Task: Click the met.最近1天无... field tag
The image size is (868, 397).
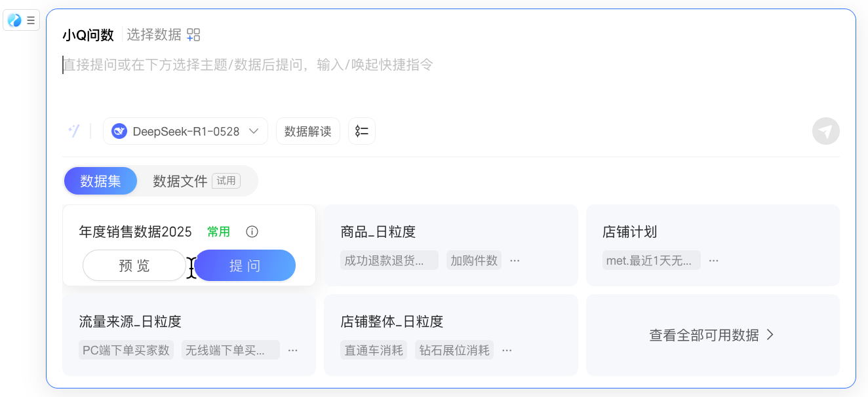Action: [652, 261]
